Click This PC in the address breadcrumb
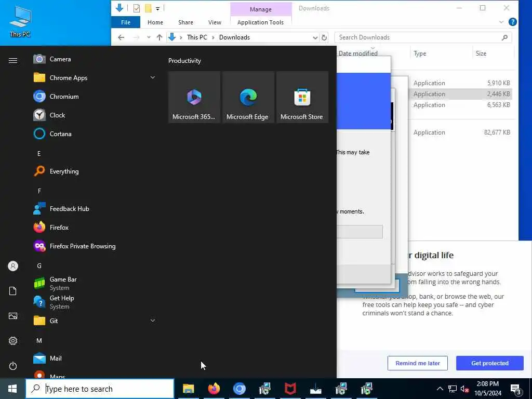 point(197,37)
